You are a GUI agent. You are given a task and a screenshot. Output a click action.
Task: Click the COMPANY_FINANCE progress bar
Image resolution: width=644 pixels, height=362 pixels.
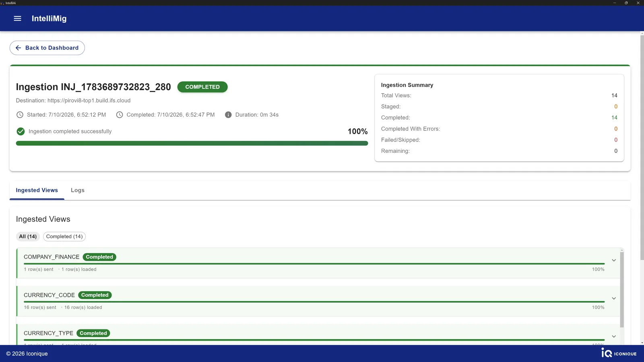[x=314, y=263]
